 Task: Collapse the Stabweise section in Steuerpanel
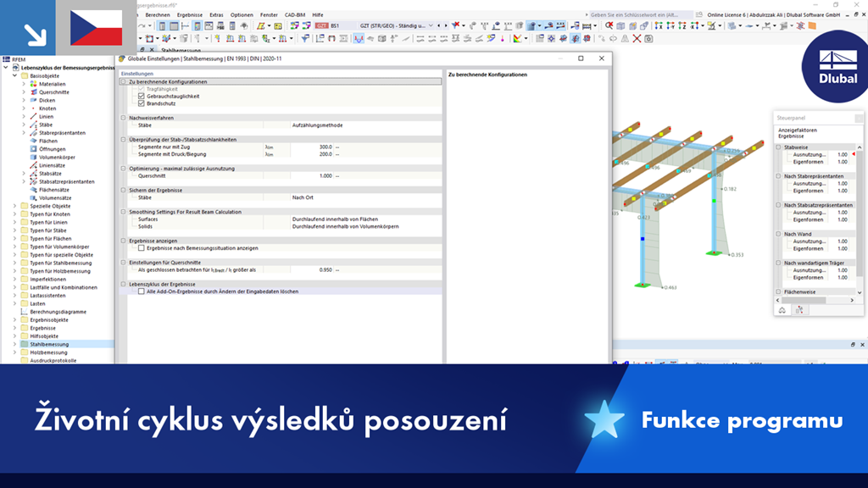(x=777, y=147)
